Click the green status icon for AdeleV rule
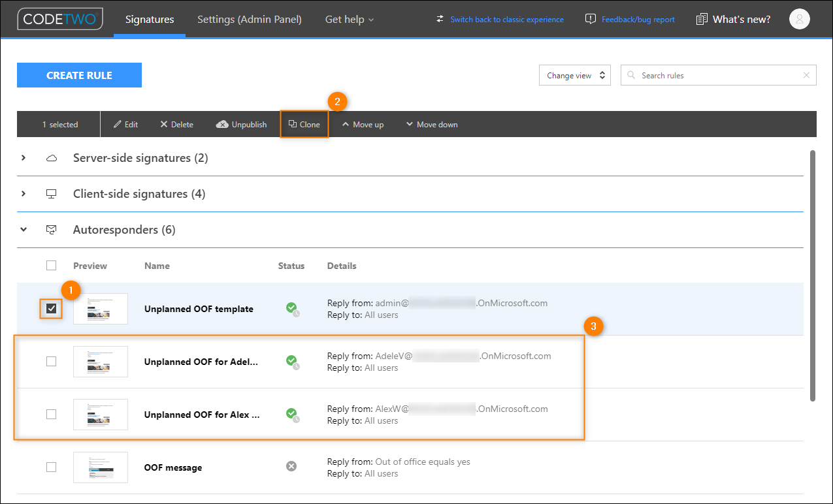833x504 pixels. [292, 361]
